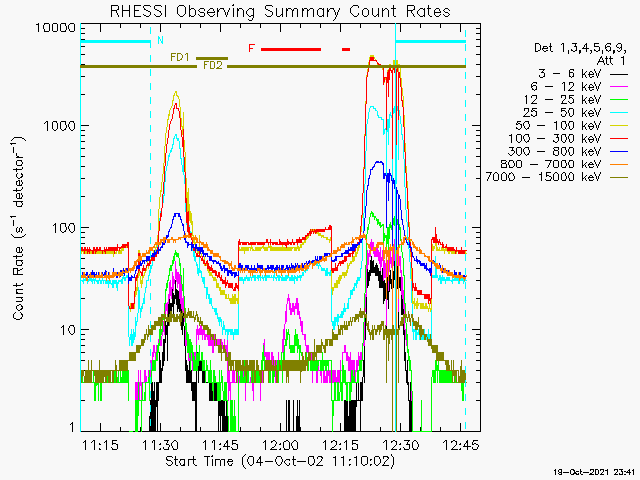The height and width of the screenshot is (480, 640).
Task: Click the FD1 flag label
Action: 180,58
